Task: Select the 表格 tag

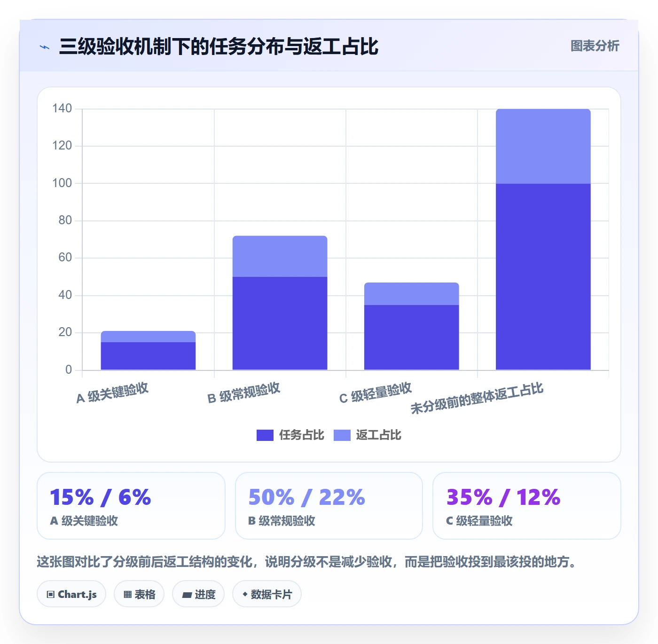Action: (x=139, y=594)
